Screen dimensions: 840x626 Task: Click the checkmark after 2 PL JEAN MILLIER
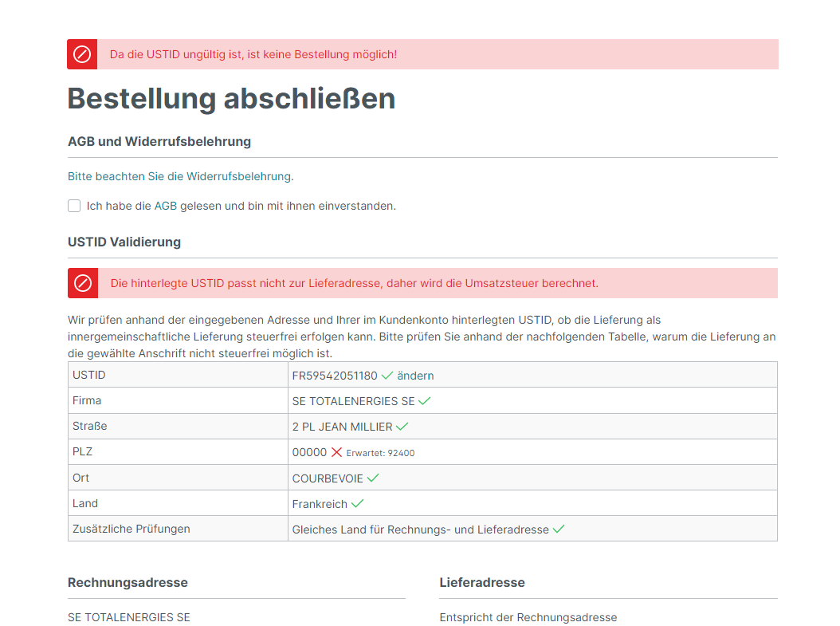(402, 427)
